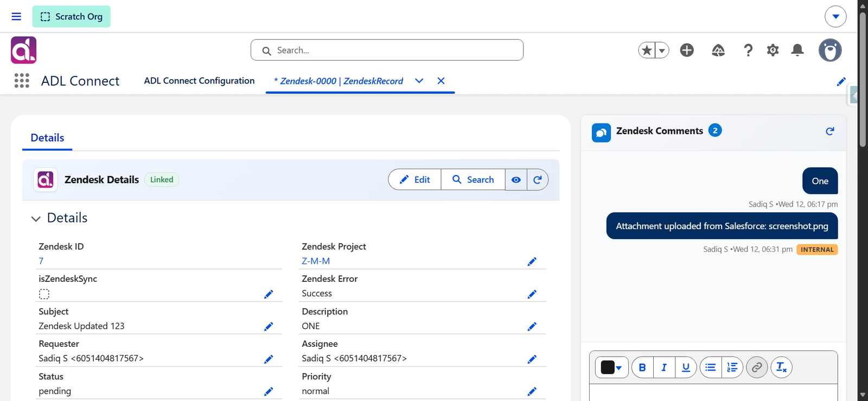
Task: Click the ADL logo in the header
Action: coord(23,50)
